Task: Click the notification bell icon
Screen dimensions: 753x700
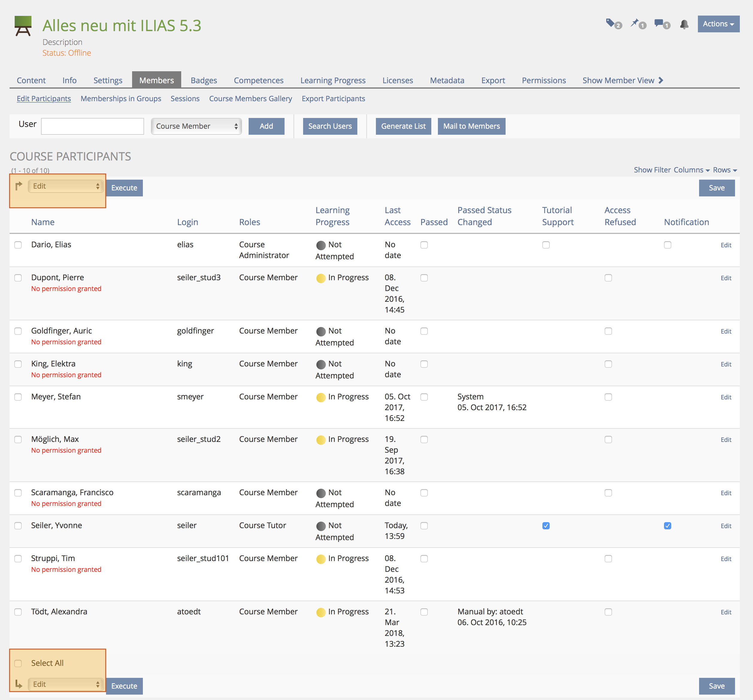Action: pyautogui.click(x=684, y=24)
